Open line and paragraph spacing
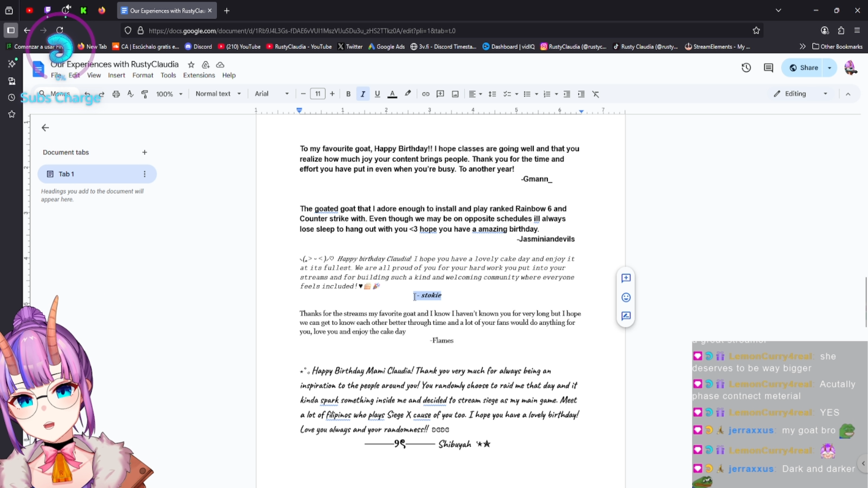 [492, 94]
